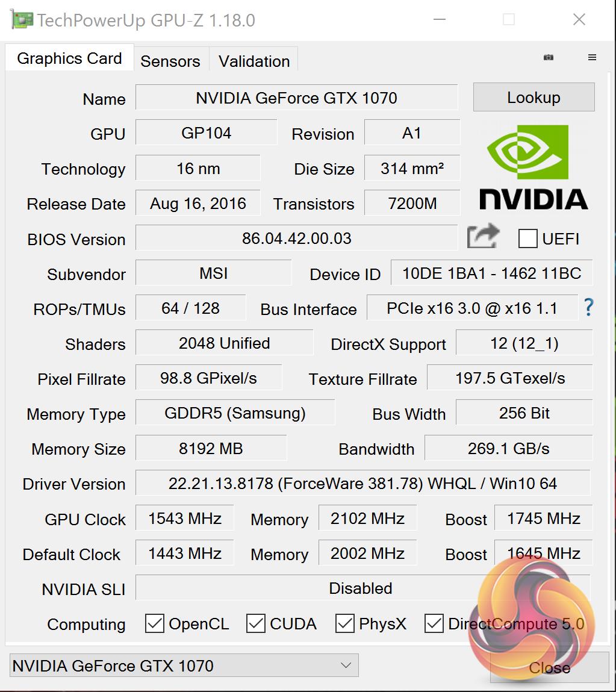
Task: Toggle the PhysX checkbox
Action: 345,623
